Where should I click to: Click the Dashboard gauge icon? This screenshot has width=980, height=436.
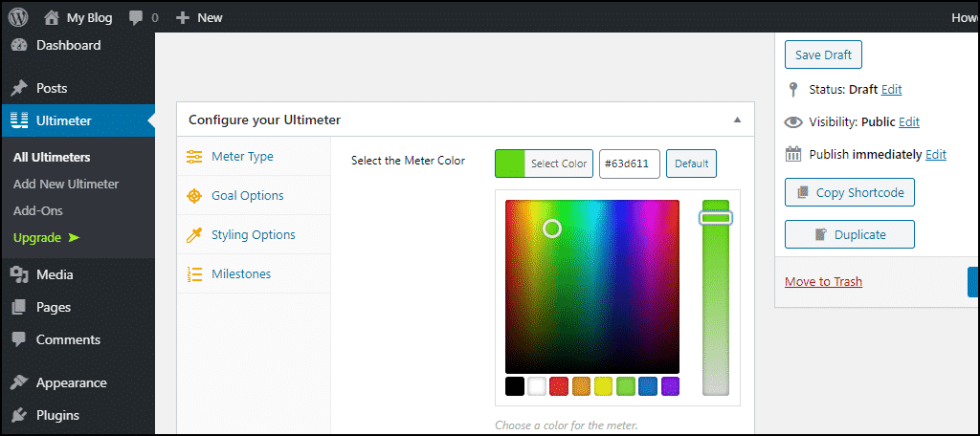pos(19,45)
